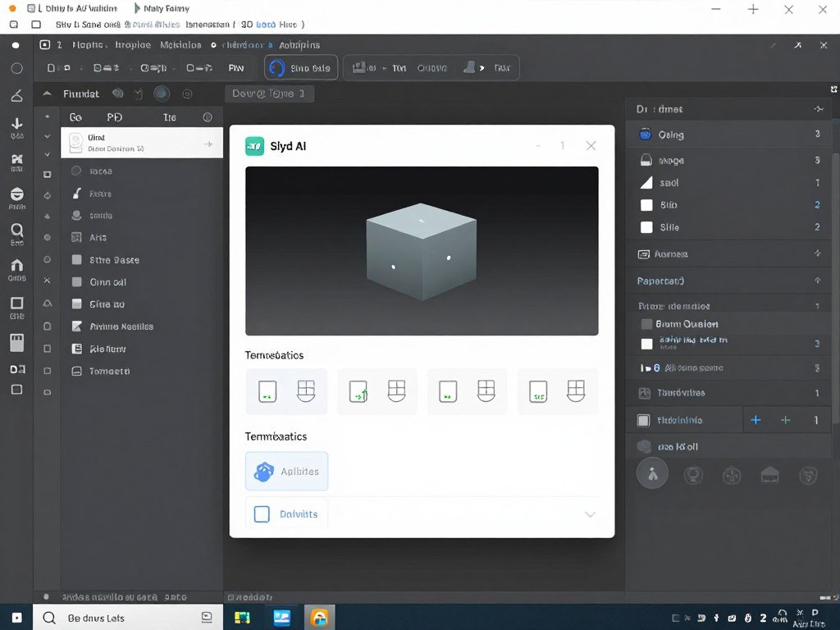Click the PIw toolbar item

(x=236, y=68)
